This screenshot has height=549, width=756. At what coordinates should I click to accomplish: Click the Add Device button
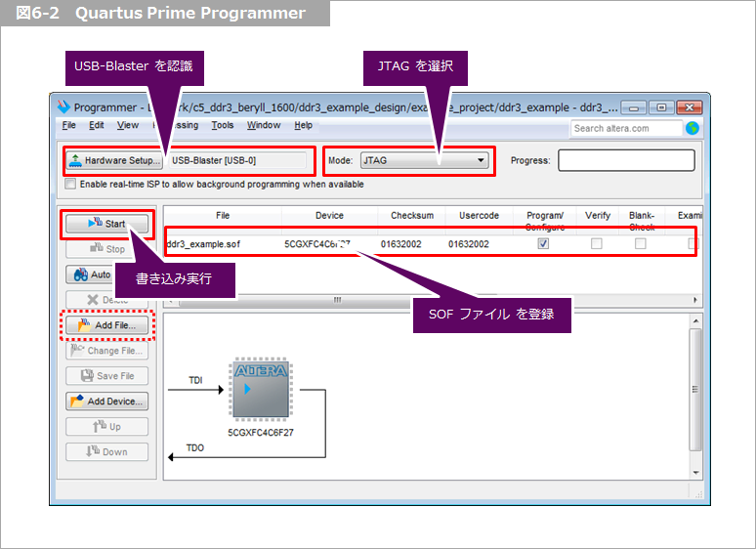click(x=107, y=401)
